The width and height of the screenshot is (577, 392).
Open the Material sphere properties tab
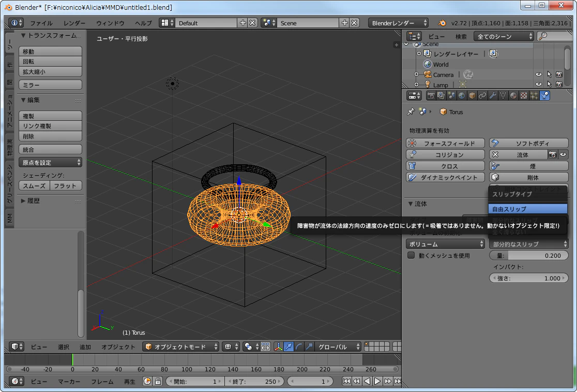point(513,96)
